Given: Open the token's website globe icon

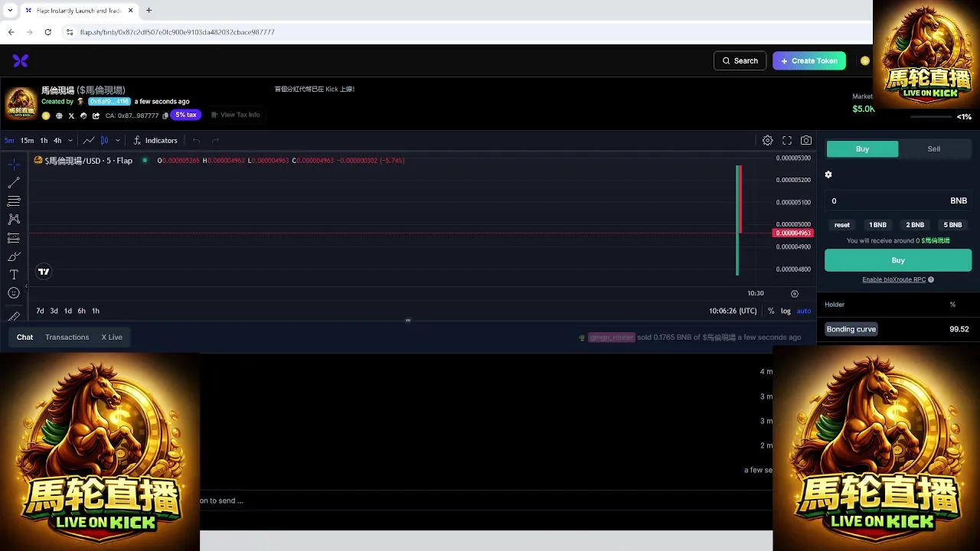Looking at the screenshot, I should point(59,116).
